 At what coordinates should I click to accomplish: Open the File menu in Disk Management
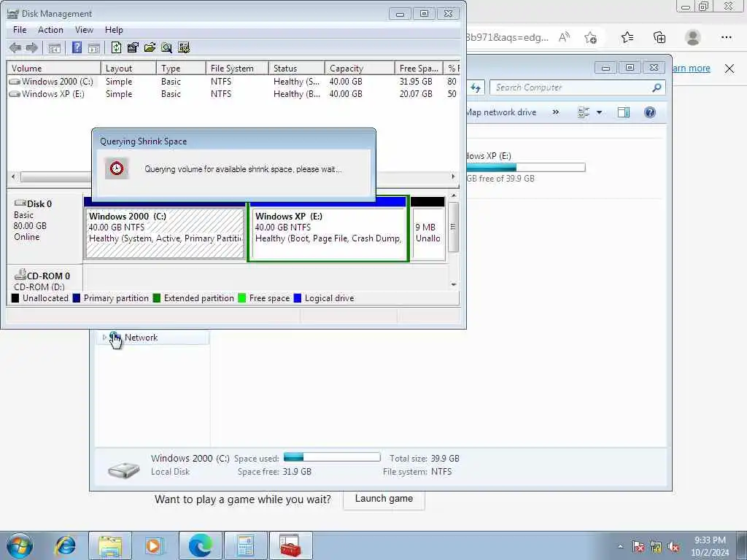[x=20, y=30]
